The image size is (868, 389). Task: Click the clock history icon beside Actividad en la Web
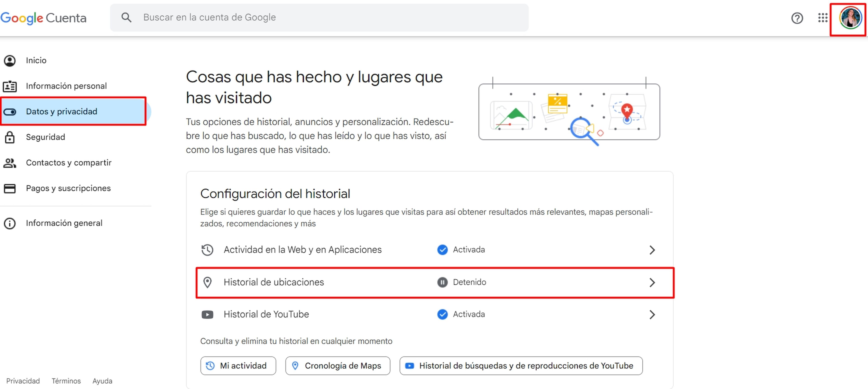point(207,250)
